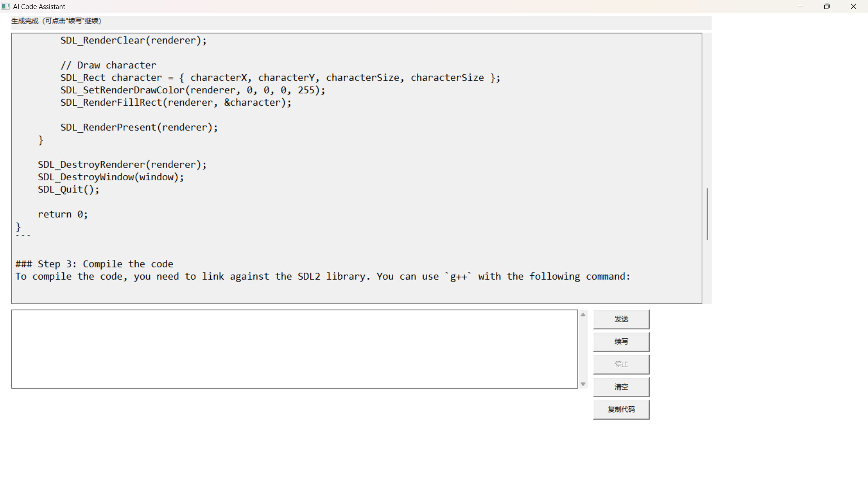This screenshot has height=488, width=868.
Task: Click the 发送 (Send) button
Action: click(x=621, y=319)
